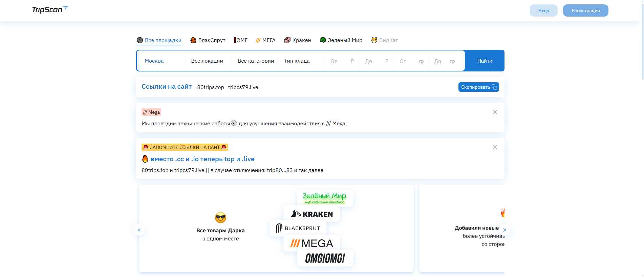Expand the Тип клада dropdown
Screen dimensions: 644x277
click(x=302, y=61)
